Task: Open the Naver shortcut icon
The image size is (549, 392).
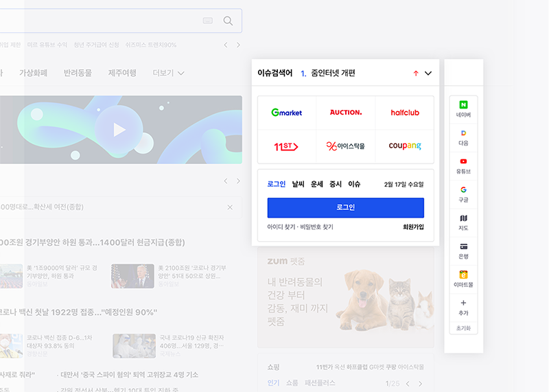Action: pos(463,109)
